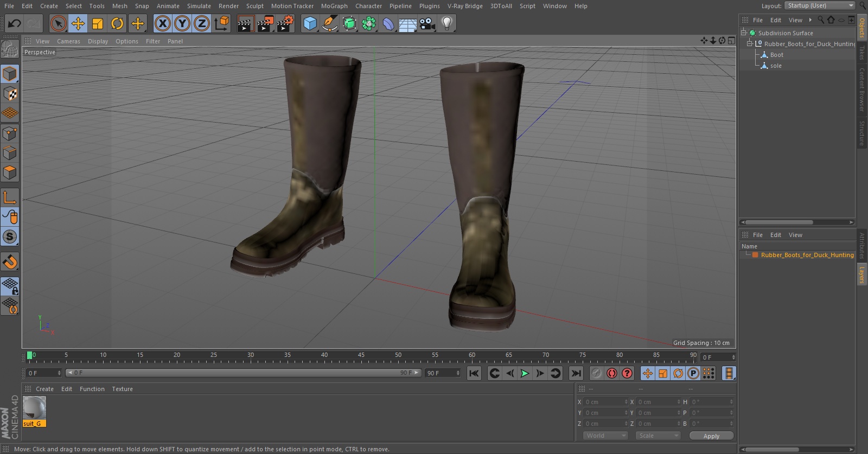Select the Live Selection tool
Image resolution: width=868 pixels, height=454 pixels.
click(x=58, y=23)
